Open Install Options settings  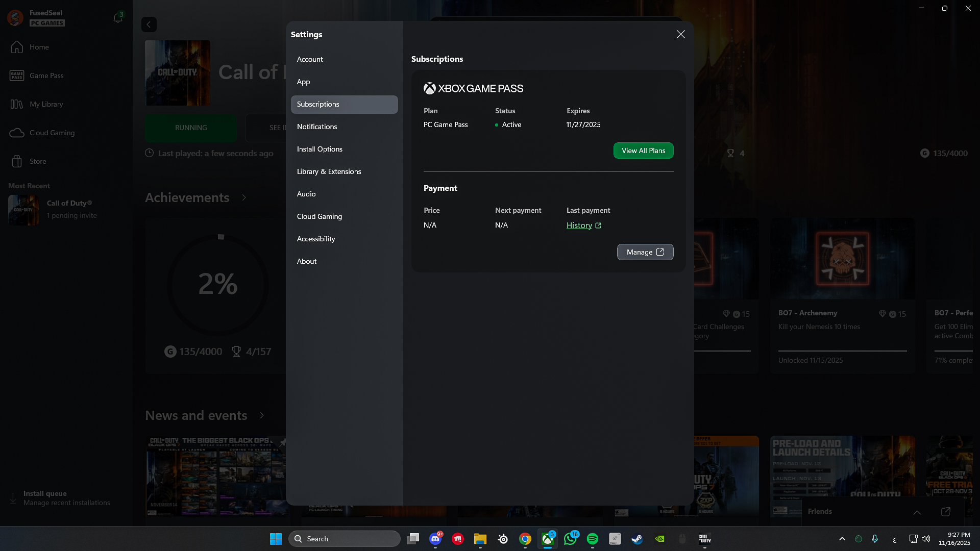[x=345, y=149]
